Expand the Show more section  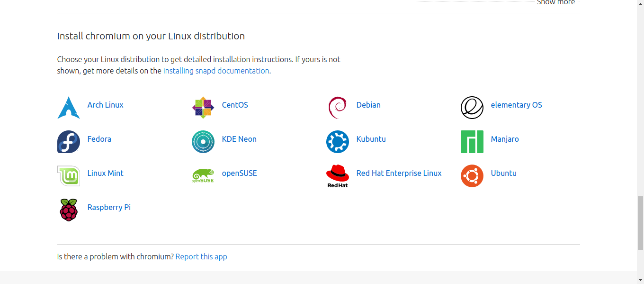[x=555, y=3]
